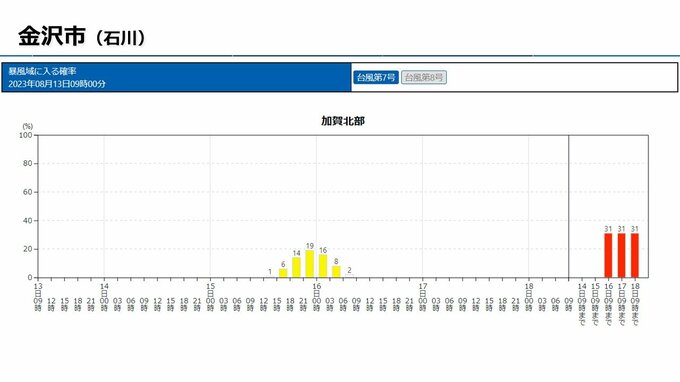Click the 2023年08月13日09時00分 timestamp
680x382 pixels.
57,84
